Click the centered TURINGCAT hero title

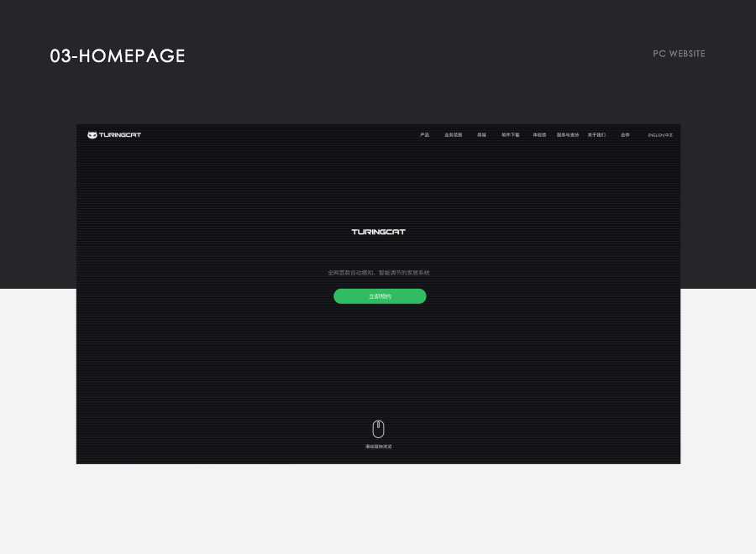click(379, 232)
